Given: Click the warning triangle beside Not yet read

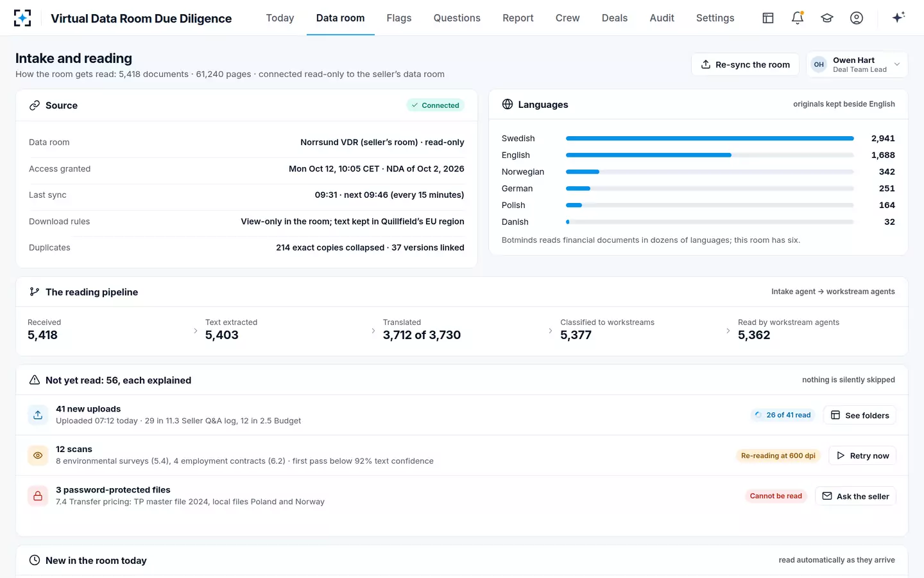Looking at the screenshot, I should (x=35, y=380).
